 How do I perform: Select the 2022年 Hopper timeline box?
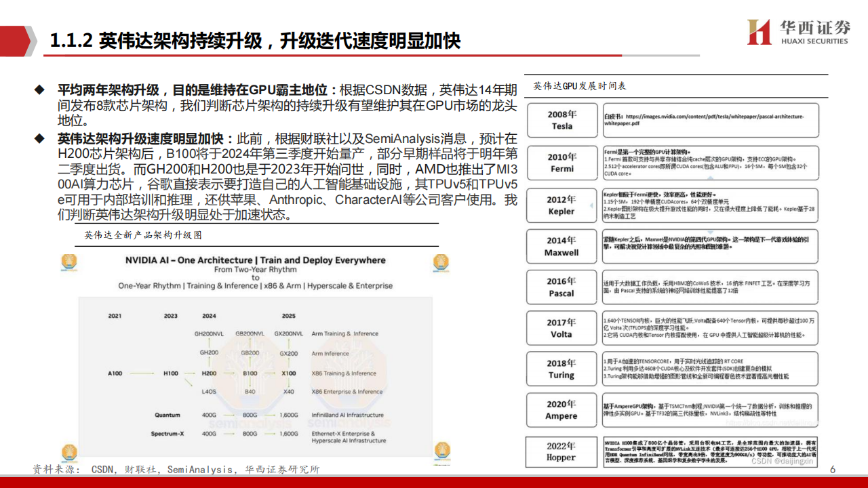[561, 451]
